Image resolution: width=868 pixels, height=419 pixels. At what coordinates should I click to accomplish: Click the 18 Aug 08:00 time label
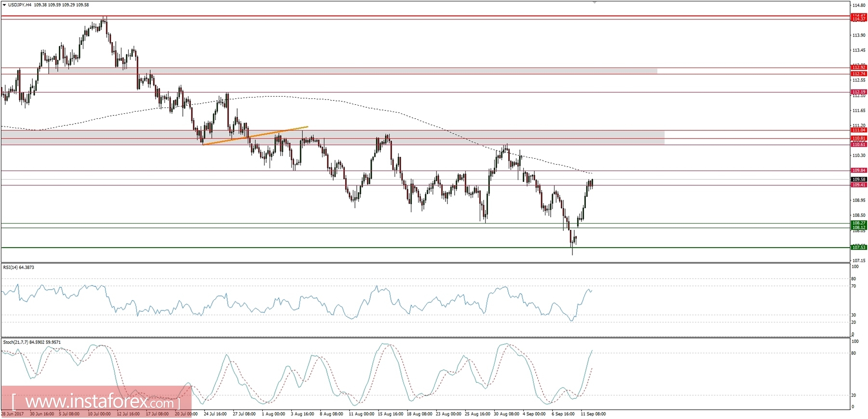tap(419, 414)
